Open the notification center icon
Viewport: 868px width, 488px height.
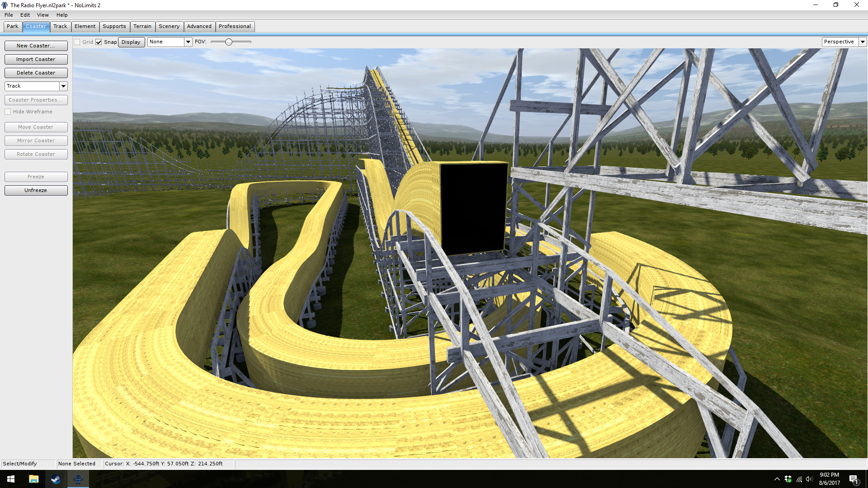[854, 479]
